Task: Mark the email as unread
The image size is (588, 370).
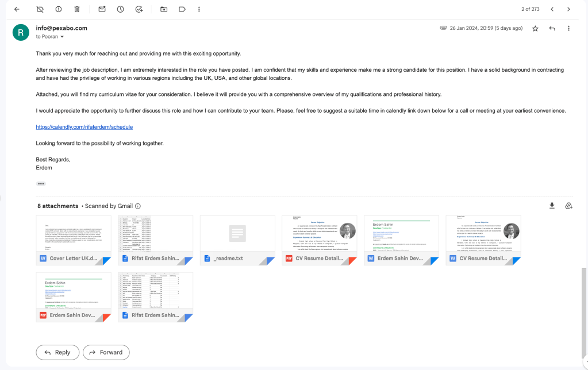Action: point(102,9)
